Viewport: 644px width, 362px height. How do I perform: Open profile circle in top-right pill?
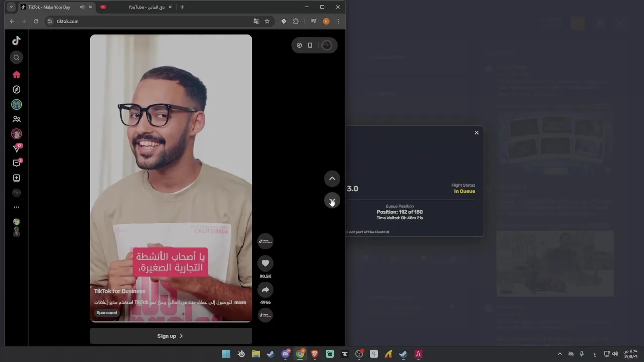pos(327,45)
